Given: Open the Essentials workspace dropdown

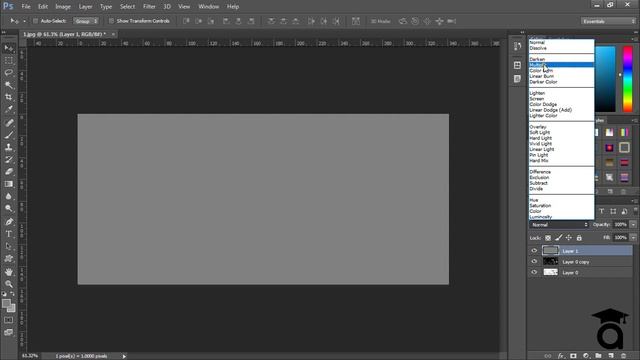Looking at the screenshot, I should (608, 21).
